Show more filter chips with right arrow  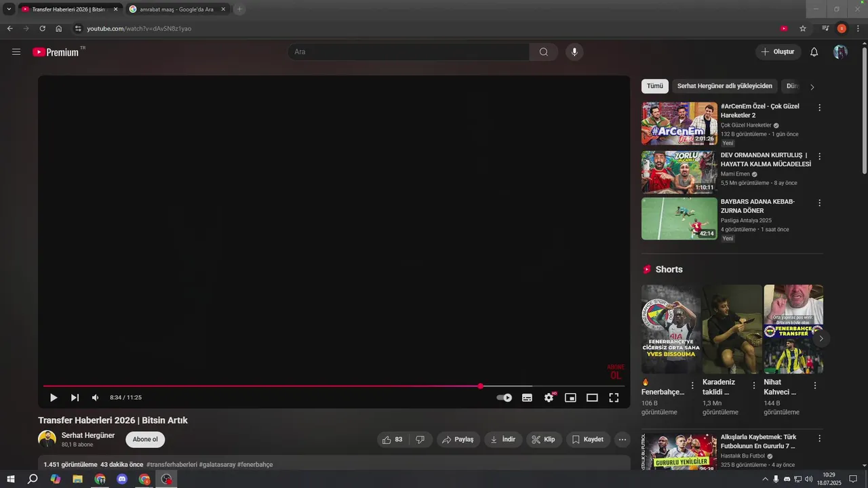812,87
